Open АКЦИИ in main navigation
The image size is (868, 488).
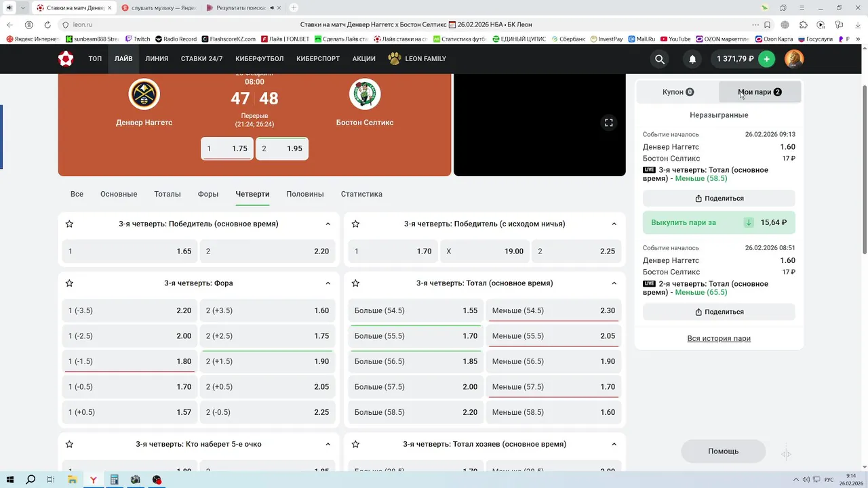tap(364, 59)
